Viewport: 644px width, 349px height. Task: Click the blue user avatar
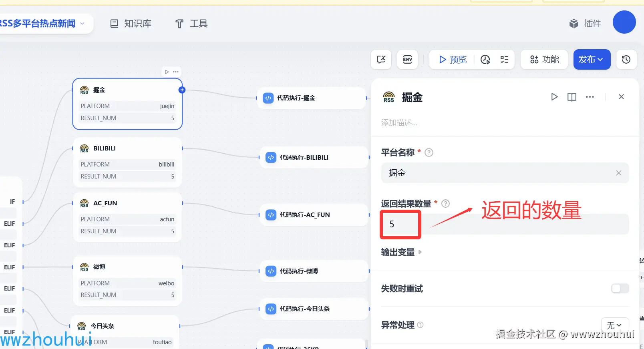click(624, 22)
